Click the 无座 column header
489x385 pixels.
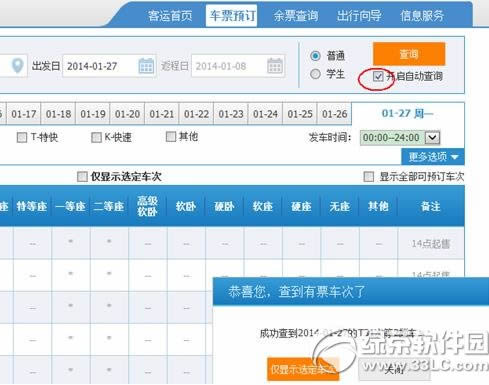(x=340, y=206)
